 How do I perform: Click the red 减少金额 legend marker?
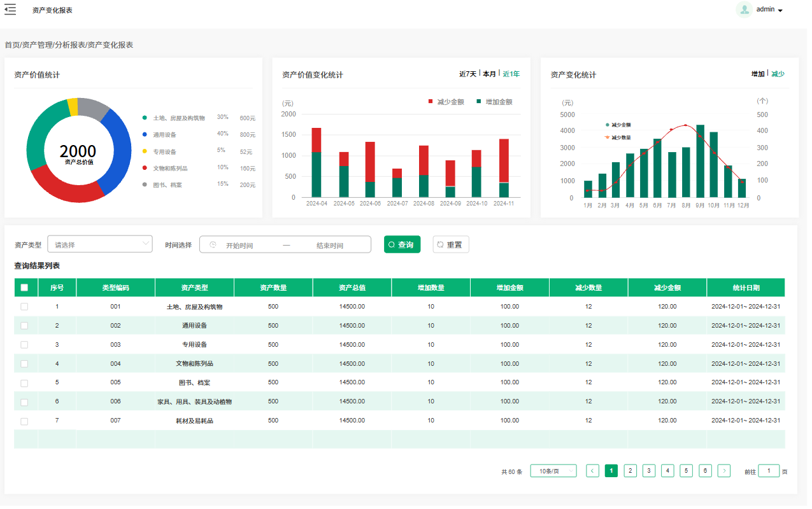click(431, 102)
